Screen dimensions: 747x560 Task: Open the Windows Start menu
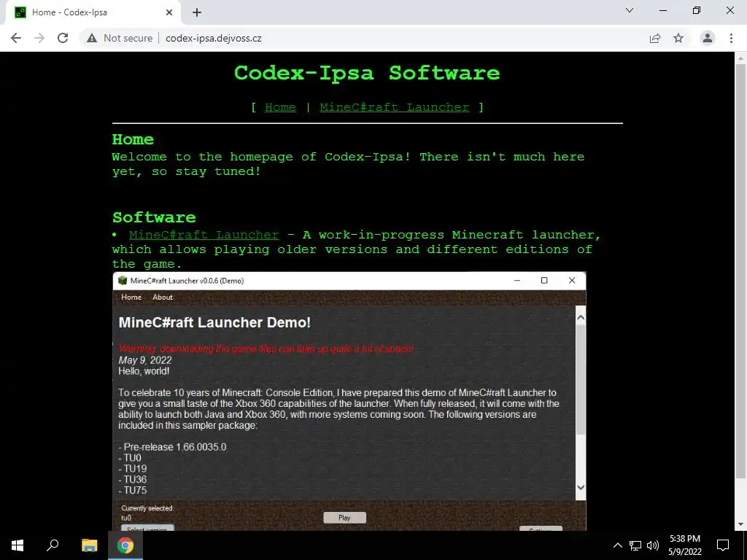[18, 545]
